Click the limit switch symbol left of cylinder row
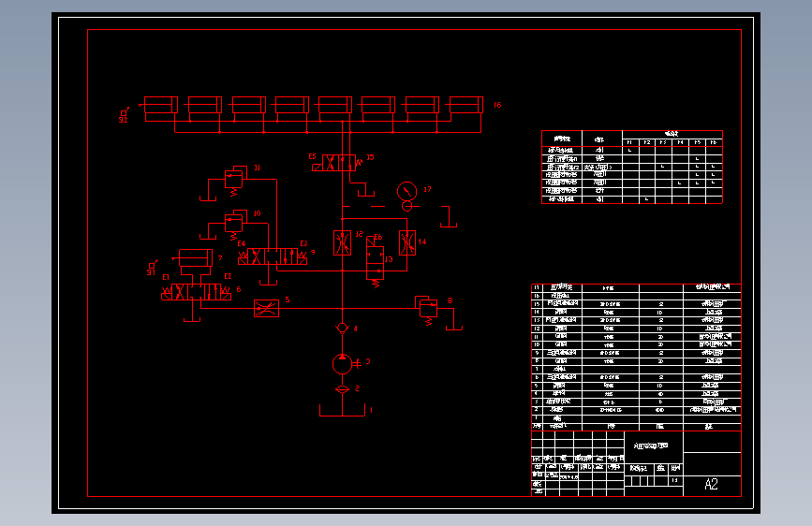This screenshot has width=812, height=526. pyautogui.click(x=125, y=111)
